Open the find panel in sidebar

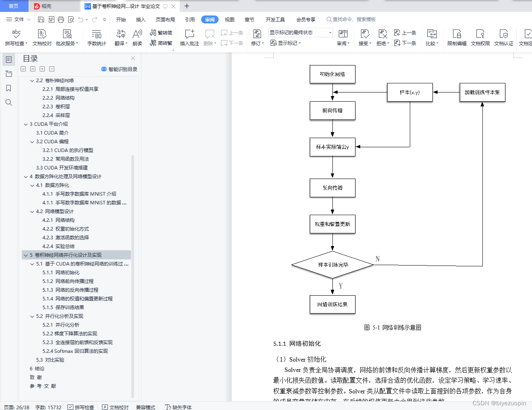coord(9,102)
